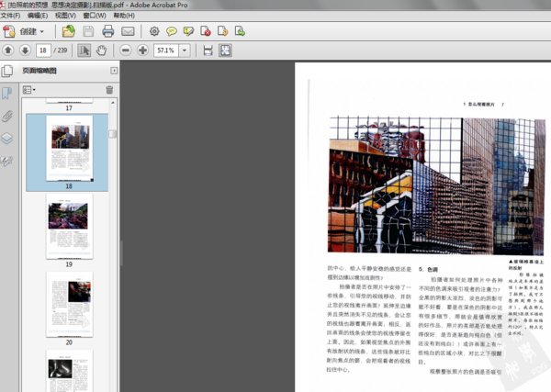The width and height of the screenshot is (551, 392).
Task: Open the settings gear icon in the toolbar
Action: tap(154, 31)
